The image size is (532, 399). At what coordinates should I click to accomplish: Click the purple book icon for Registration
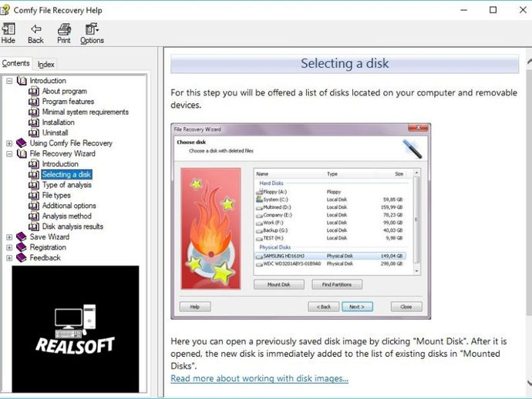[x=22, y=247]
